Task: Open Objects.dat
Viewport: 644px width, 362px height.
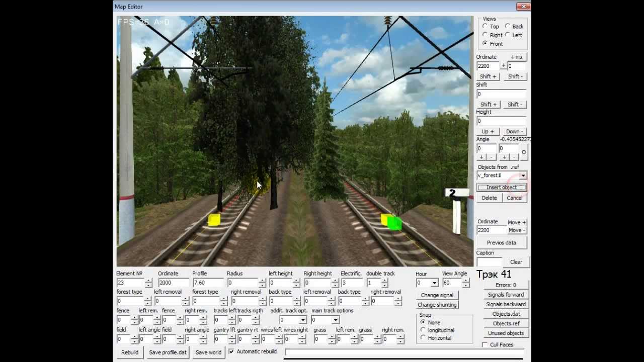Action: click(x=506, y=314)
